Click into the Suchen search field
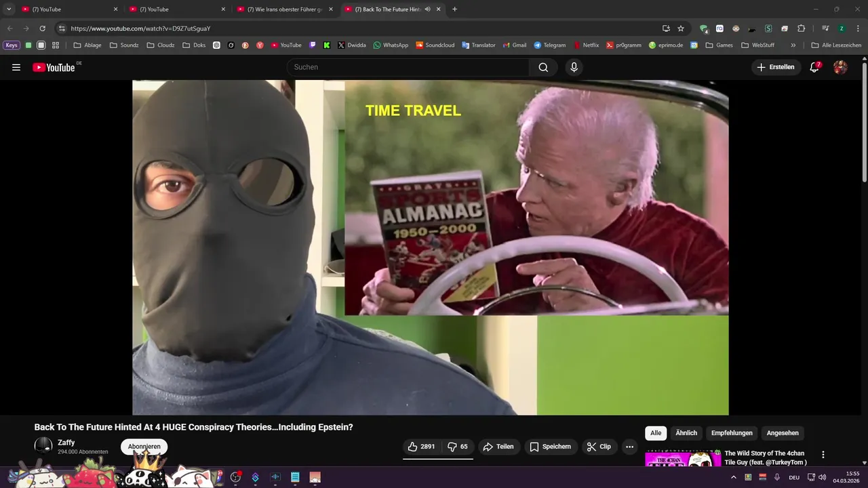Viewport: 868px width, 488px height. pos(409,67)
